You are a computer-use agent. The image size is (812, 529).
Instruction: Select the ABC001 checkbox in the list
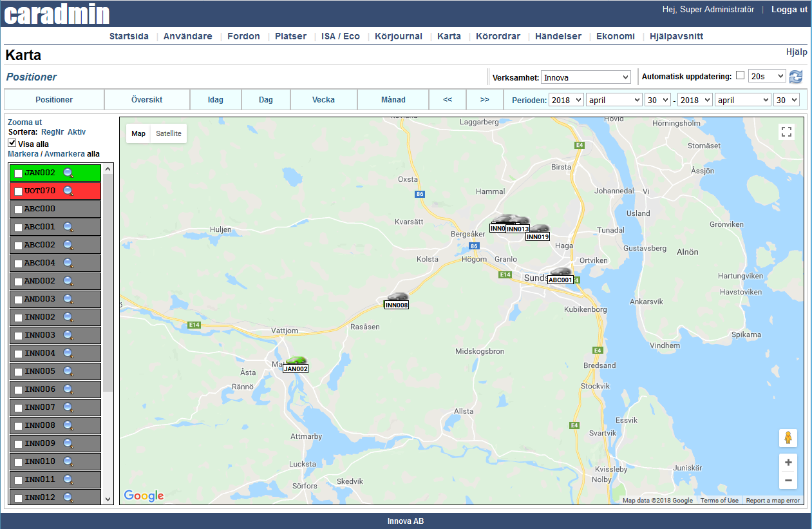(x=18, y=227)
